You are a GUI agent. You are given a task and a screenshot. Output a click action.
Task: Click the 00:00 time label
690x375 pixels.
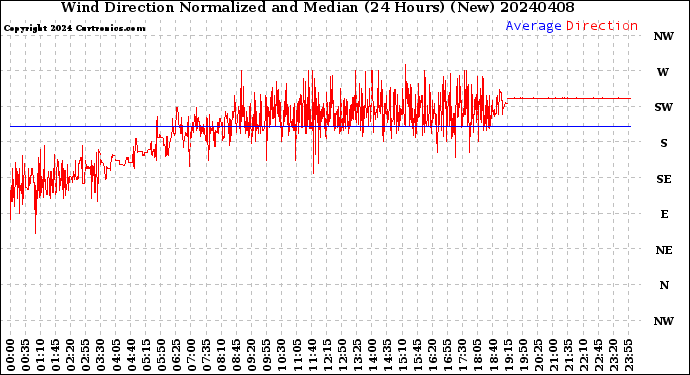[x=11, y=355]
